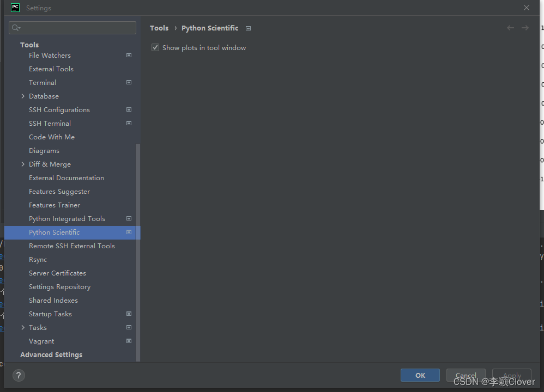The image size is (544, 392).
Task: Confirm with the OK button
Action: tap(420, 375)
